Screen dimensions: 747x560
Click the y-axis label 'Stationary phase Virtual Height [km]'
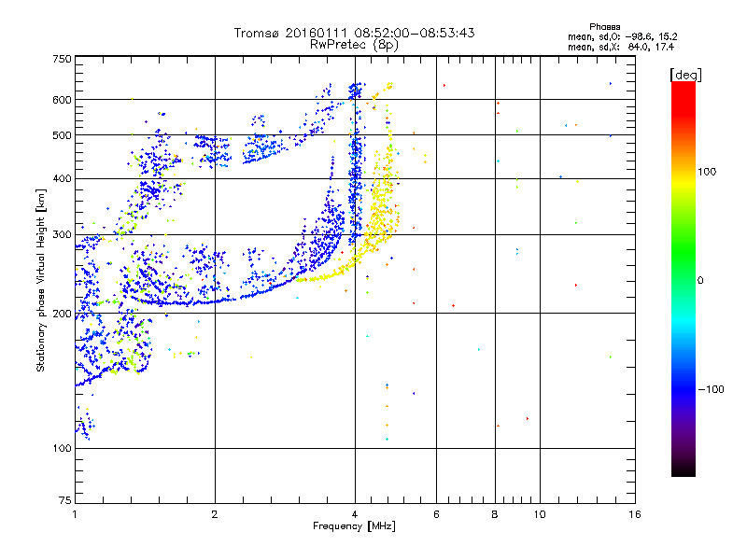[40, 281]
